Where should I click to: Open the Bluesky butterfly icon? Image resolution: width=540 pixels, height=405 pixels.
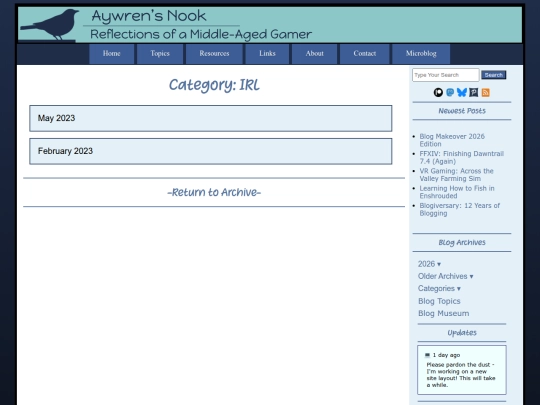[x=462, y=92]
